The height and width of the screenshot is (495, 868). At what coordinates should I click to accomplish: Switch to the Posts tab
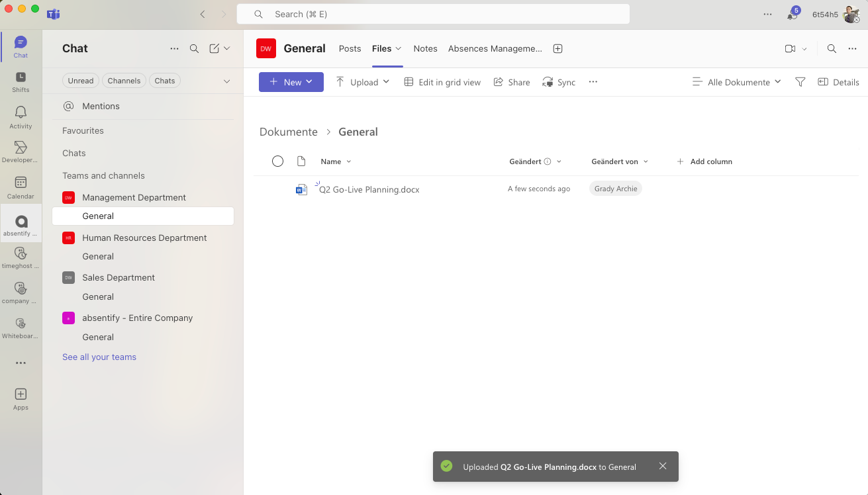click(x=350, y=48)
